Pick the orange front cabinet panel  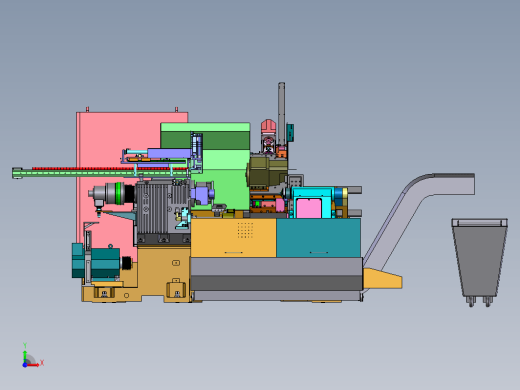(233, 238)
